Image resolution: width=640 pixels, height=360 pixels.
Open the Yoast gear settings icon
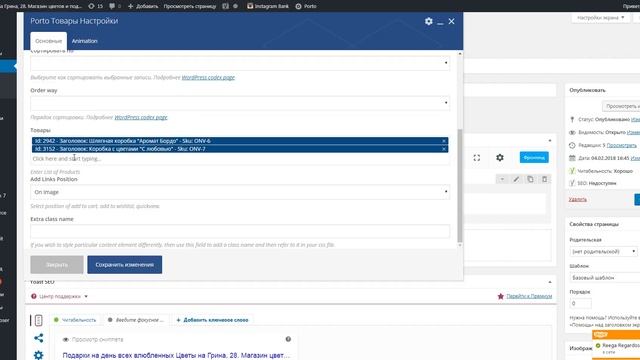click(x=38, y=355)
